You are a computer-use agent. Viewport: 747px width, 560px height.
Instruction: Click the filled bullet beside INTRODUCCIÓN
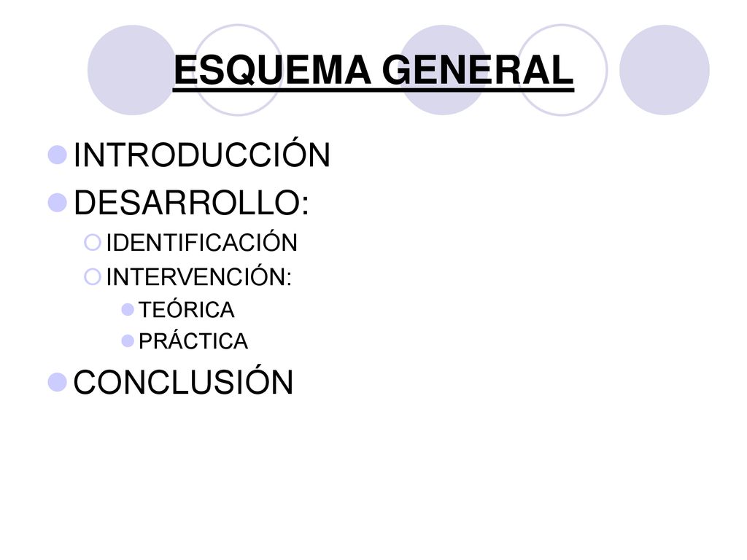[x=57, y=155]
